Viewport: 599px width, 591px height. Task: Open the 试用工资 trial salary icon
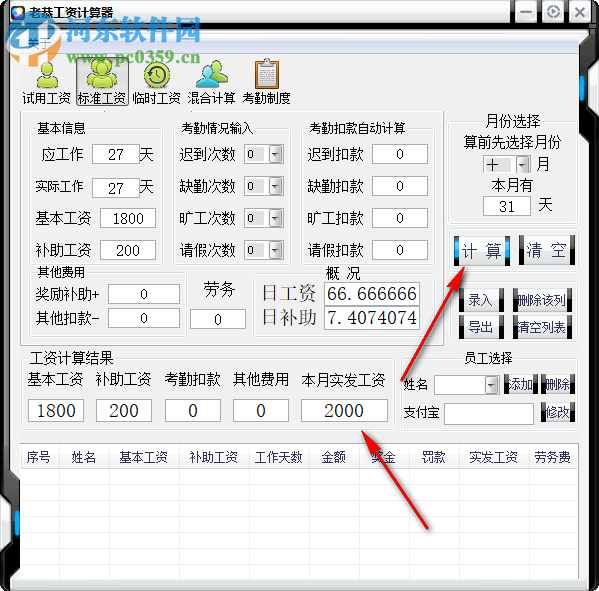click(47, 83)
